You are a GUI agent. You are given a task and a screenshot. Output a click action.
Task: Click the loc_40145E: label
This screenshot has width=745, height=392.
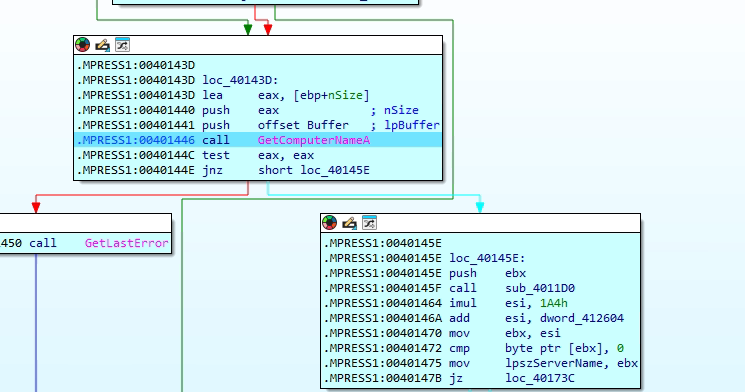pyautogui.click(x=487, y=258)
